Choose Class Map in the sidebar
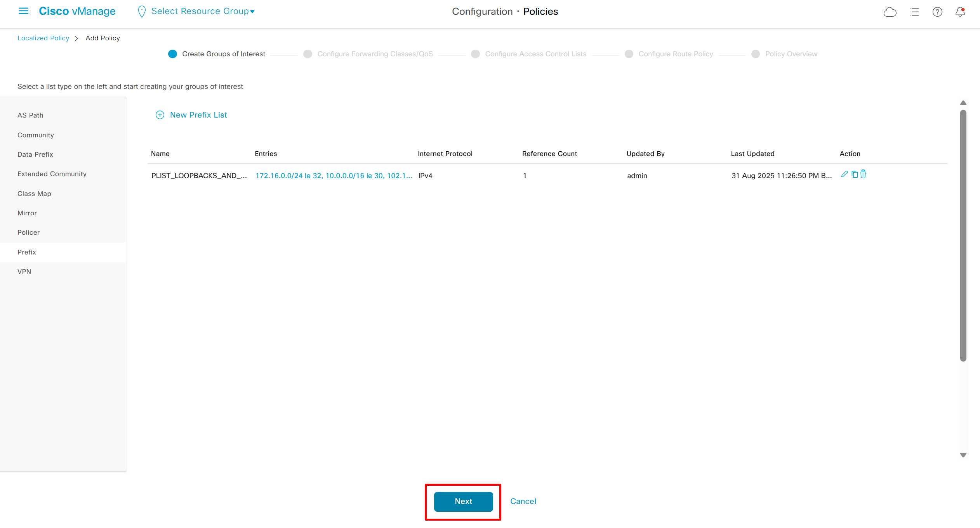 [x=34, y=194]
